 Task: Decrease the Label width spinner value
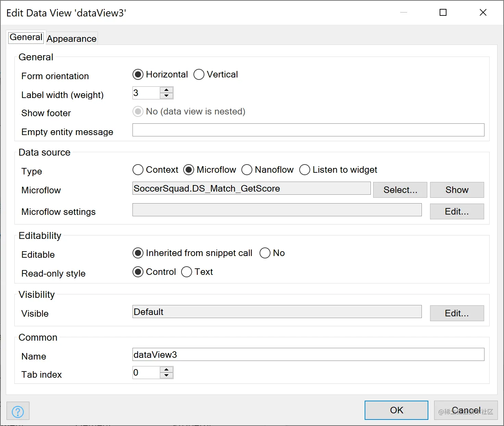(x=166, y=96)
